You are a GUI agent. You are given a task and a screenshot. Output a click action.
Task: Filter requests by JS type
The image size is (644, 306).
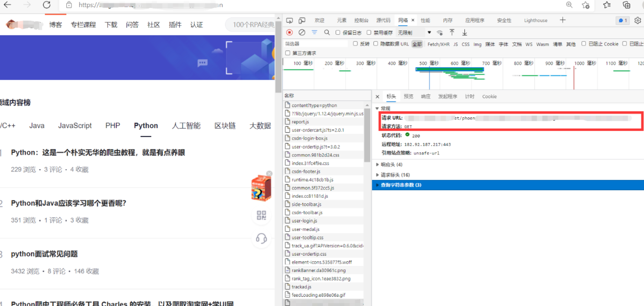(x=455, y=44)
